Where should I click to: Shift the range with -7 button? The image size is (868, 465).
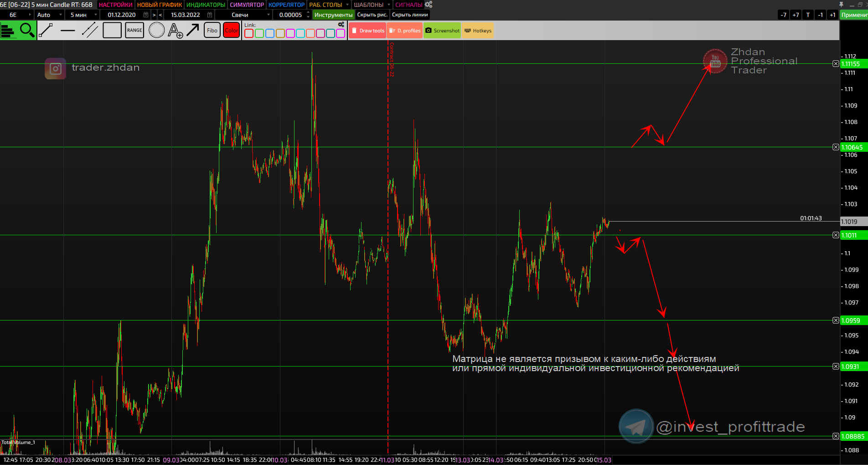[x=783, y=15]
